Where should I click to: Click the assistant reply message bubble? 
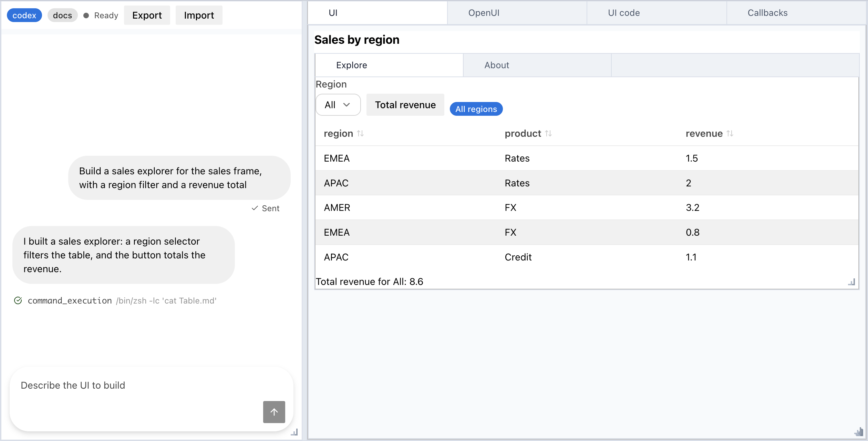point(124,255)
